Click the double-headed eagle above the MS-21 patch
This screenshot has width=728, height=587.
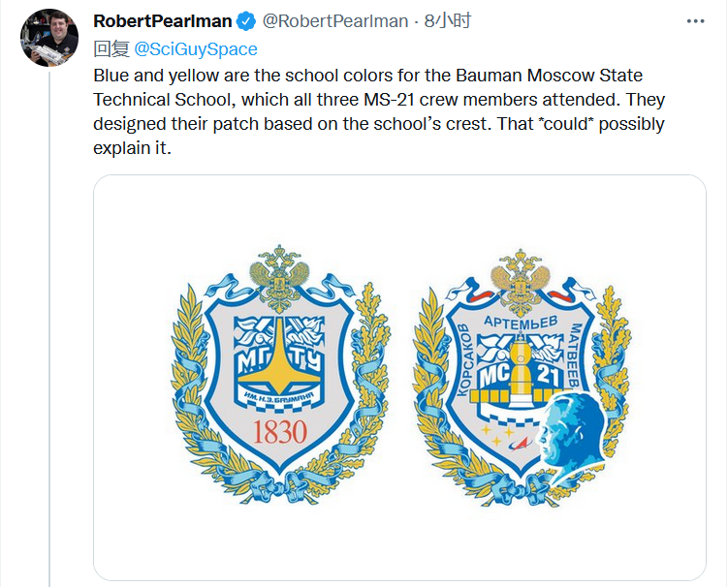[x=522, y=279]
